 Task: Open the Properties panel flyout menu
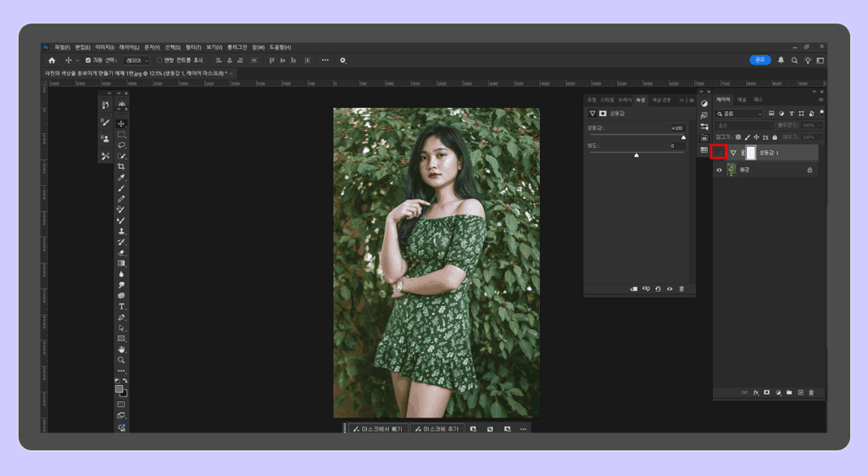click(692, 100)
